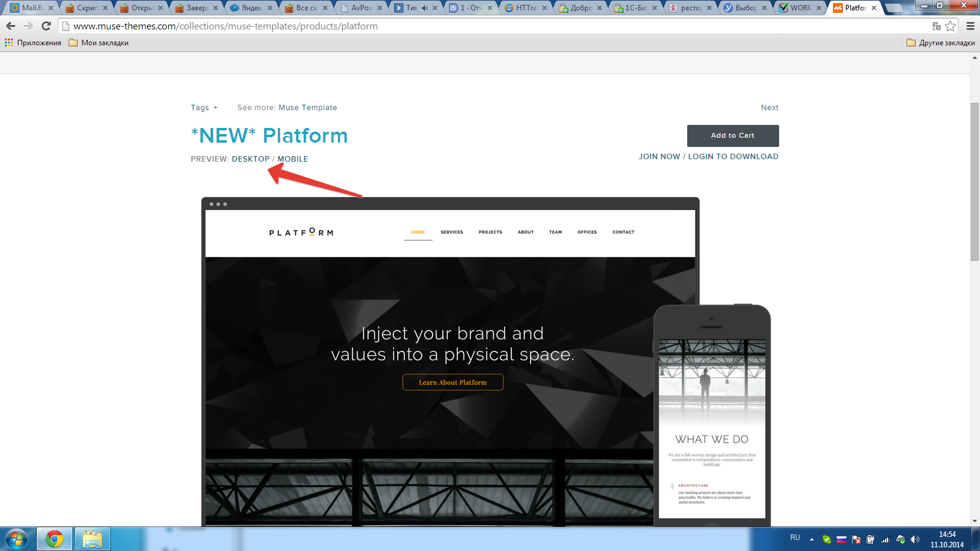Open Chrome from the taskbar
The height and width of the screenshot is (551, 980).
[55, 539]
